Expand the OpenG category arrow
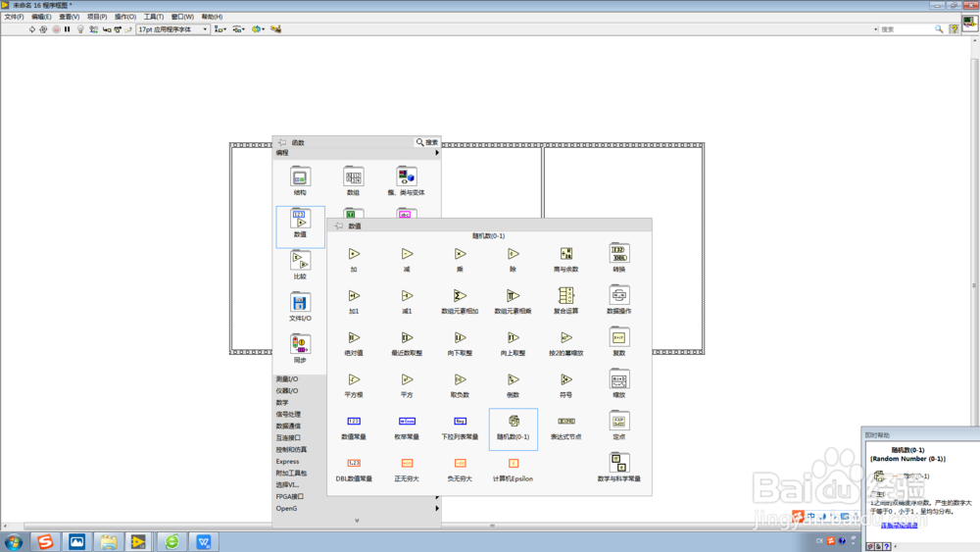The width and height of the screenshot is (980, 552). pyautogui.click(x=437, y=508)
